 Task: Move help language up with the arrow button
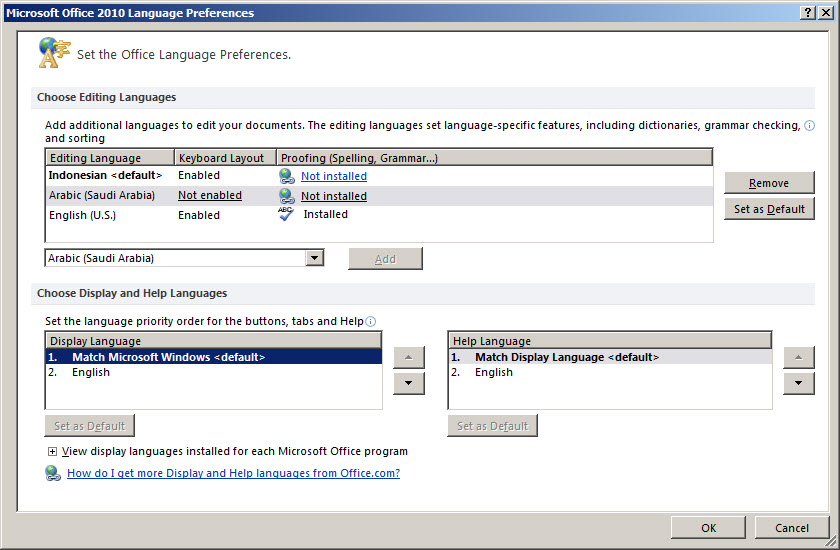point(798,357)
